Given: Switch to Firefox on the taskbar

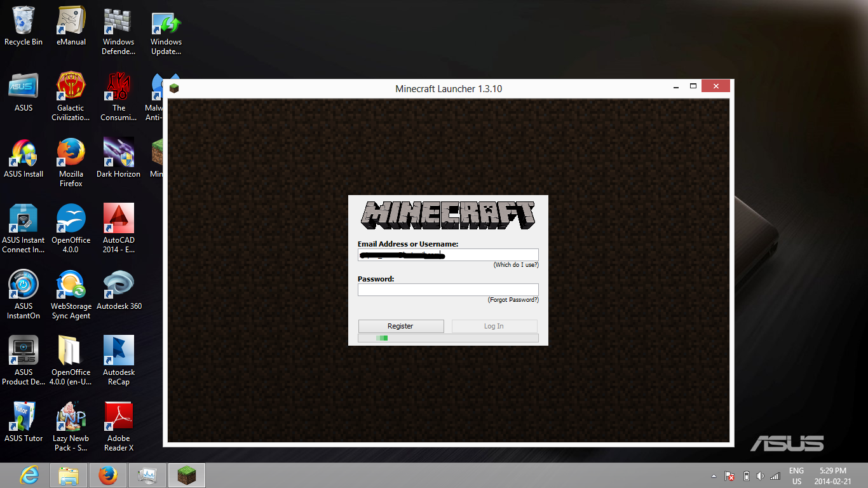Looking at the screenshot, I should tap(108, 475).
